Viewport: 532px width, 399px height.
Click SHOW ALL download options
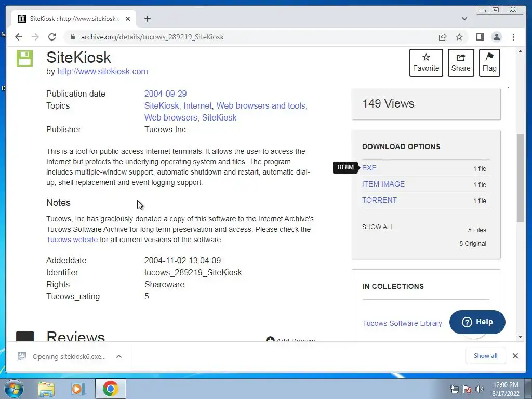tap(378, 227)
